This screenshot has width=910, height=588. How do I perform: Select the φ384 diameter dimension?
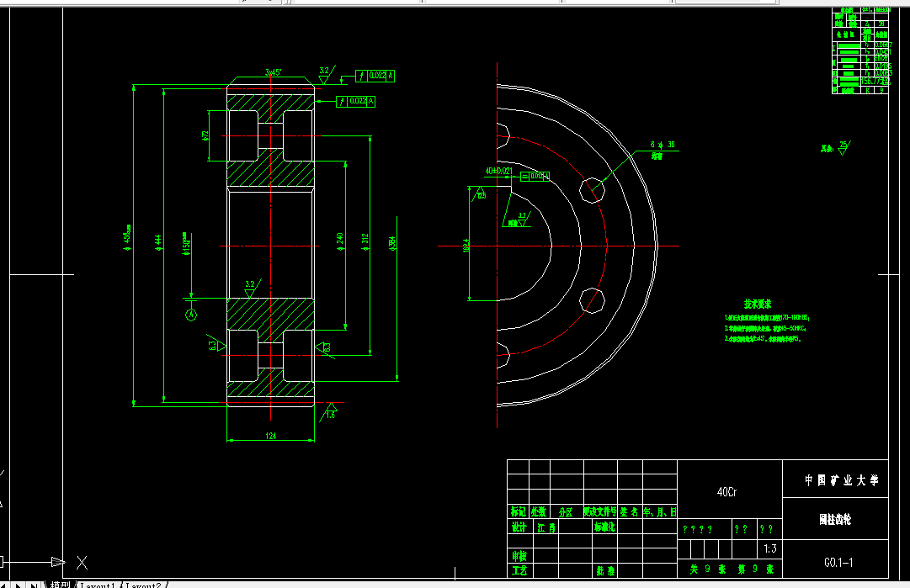tap(392, 243)
